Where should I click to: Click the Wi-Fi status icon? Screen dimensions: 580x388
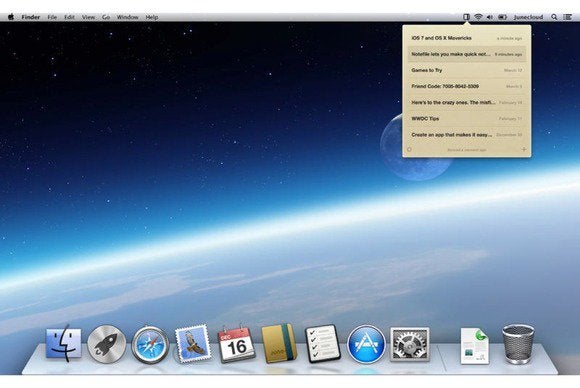(x=478, y=17)
